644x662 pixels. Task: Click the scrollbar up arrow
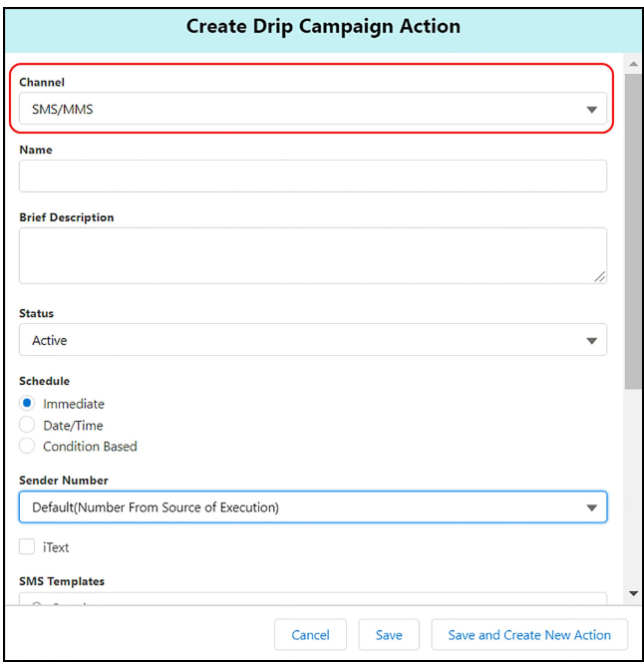click(633, 64)
